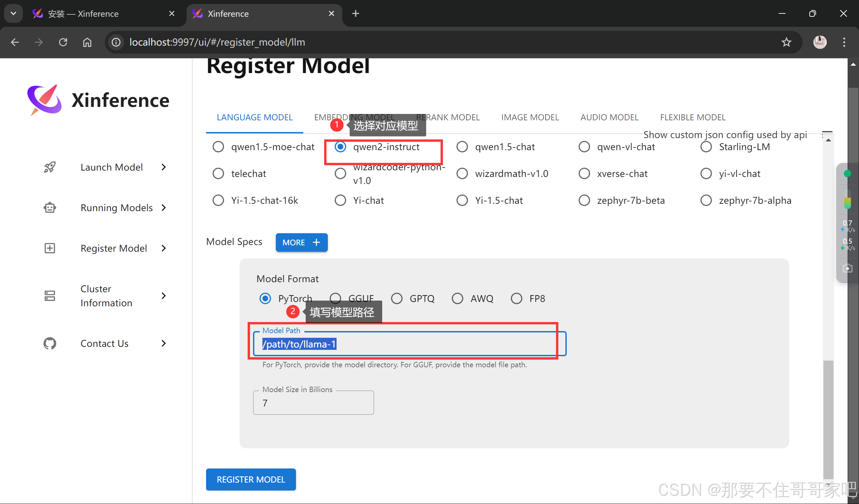Click the MORE + specs button
The image size is (859, 504).
coord(301,243)
